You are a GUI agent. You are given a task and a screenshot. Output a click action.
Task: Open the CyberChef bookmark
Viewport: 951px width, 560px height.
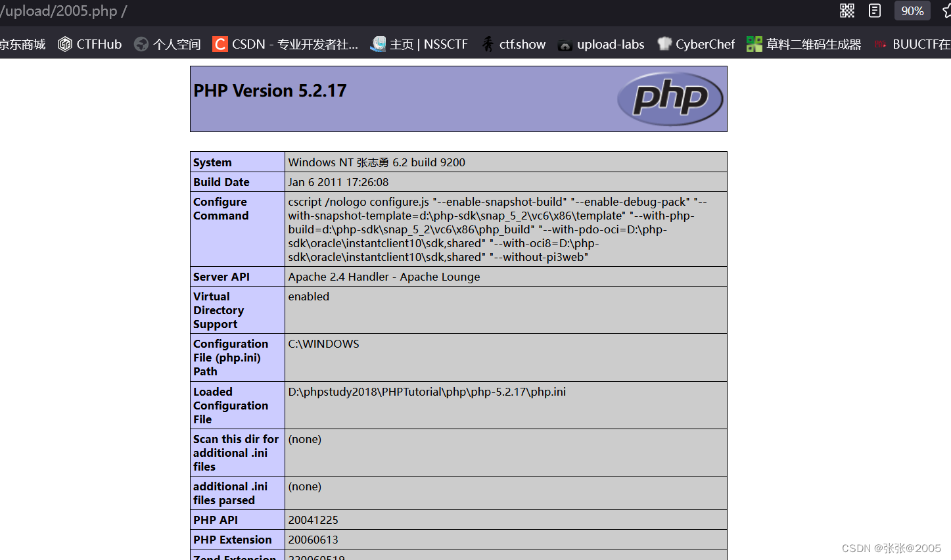click(x=696, y=44)
